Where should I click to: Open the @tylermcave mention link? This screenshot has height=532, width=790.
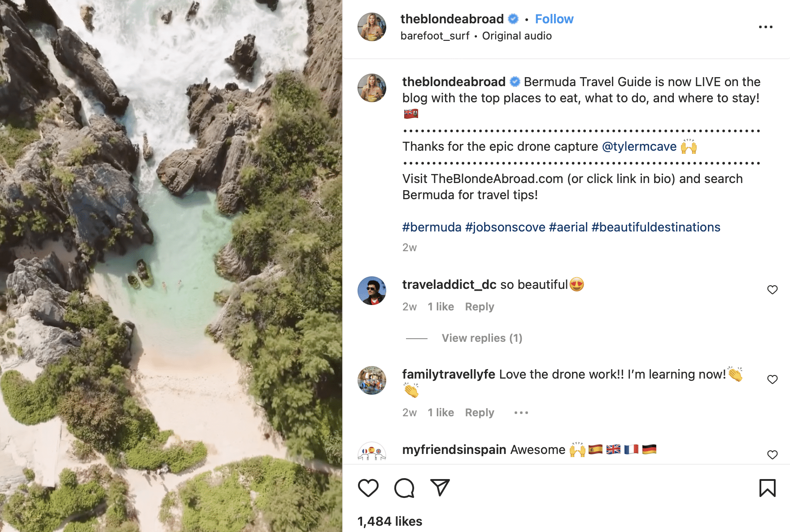coord(639,147)
